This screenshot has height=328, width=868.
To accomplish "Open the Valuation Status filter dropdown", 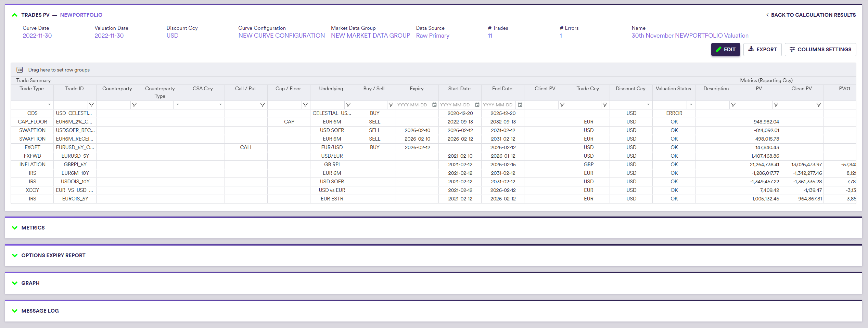I will (x=691, y=105).
